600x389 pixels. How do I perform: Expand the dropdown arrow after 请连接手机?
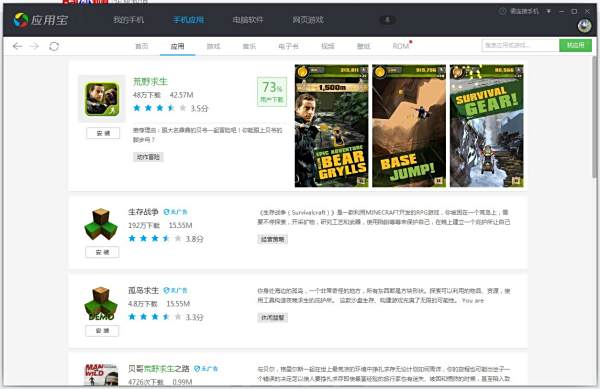[549, 11]
